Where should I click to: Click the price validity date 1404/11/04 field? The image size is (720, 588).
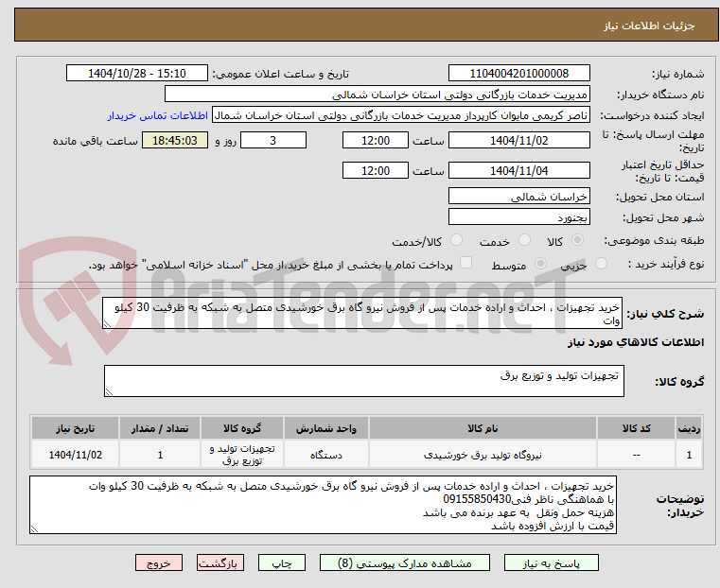pyautogui.click(x=518, y=170)
